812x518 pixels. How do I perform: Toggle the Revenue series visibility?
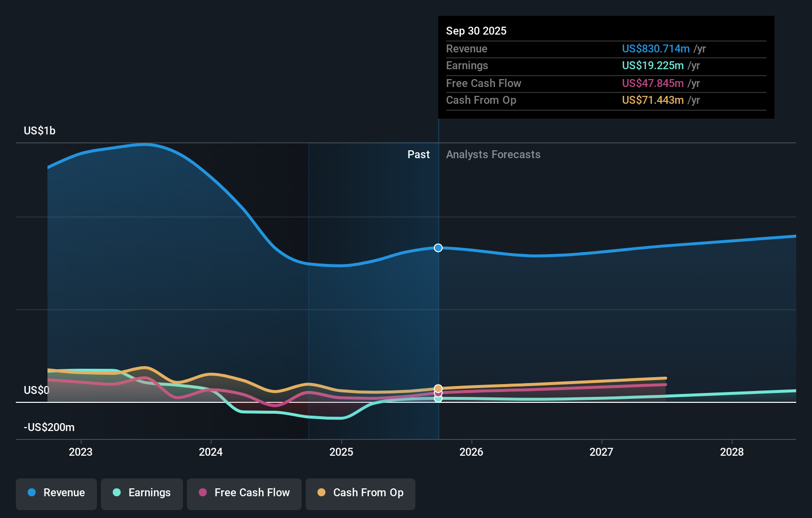click(56, 493)
